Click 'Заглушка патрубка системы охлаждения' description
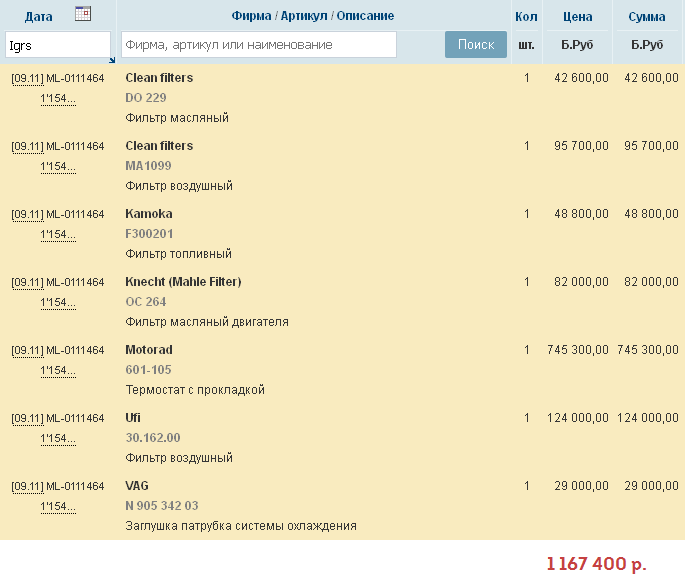This screenshot has width=685, height=575. [241, 526]
